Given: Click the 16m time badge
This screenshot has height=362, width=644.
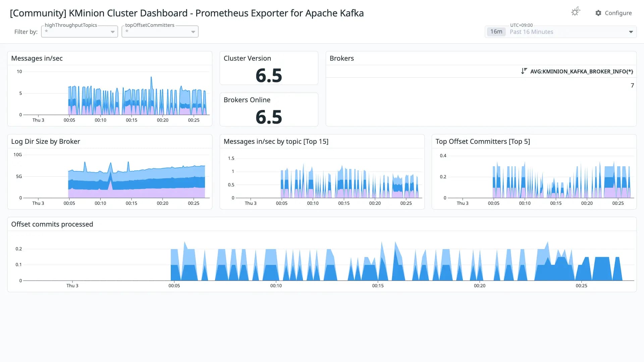Looking at the screenshot, I should [496, 32].
